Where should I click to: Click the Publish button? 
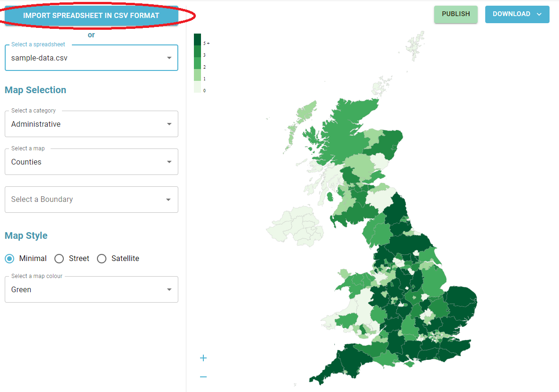[455, 14]
